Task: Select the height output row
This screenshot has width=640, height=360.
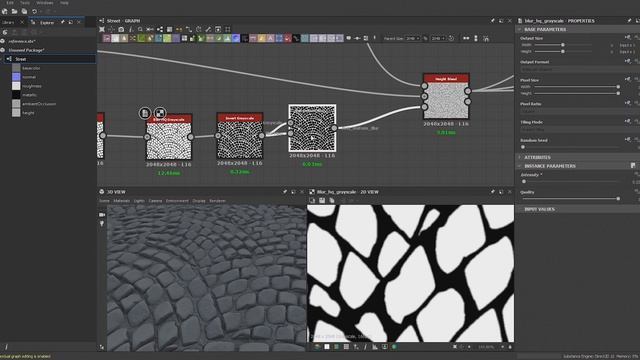Action: [x=28, y=113]
